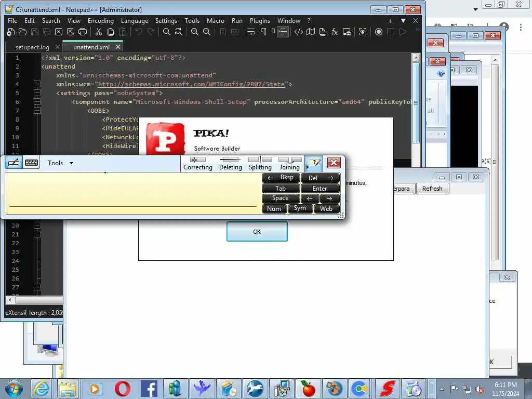Click the Monitoring eye icon in toolbar

(363, 32)
